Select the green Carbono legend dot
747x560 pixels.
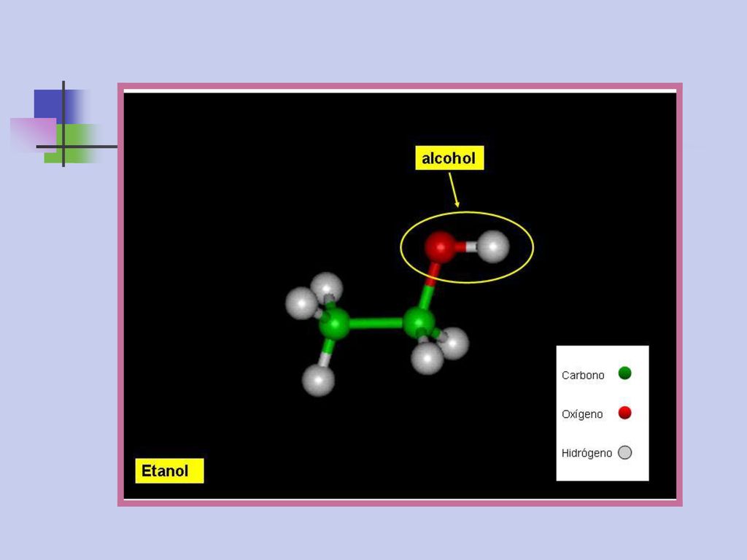[624, 373]
